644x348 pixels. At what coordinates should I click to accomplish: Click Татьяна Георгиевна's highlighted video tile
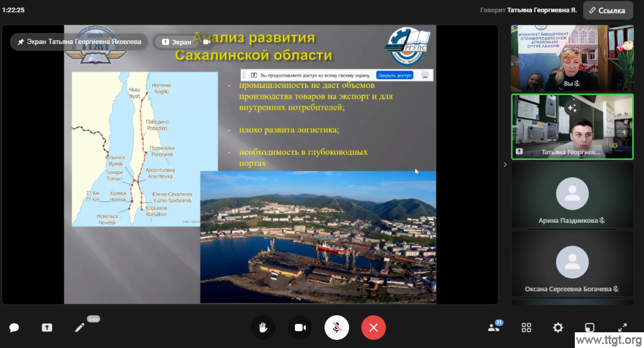572,126
